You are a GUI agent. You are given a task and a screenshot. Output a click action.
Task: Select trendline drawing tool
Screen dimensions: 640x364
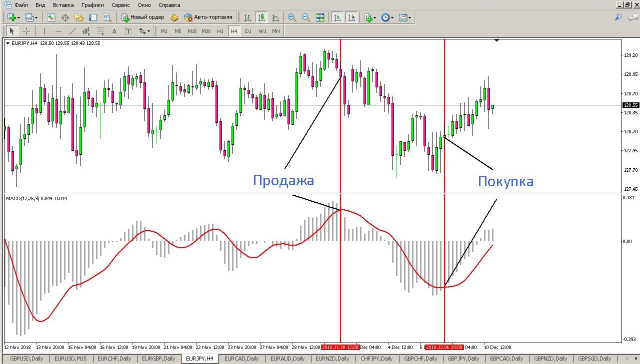pyautogui.click(x=72, y=31)
